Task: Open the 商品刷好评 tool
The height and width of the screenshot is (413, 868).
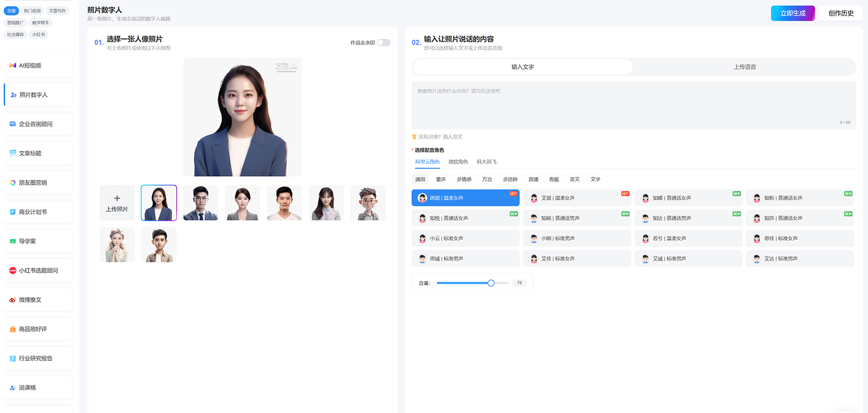Action: pos(38,329)
